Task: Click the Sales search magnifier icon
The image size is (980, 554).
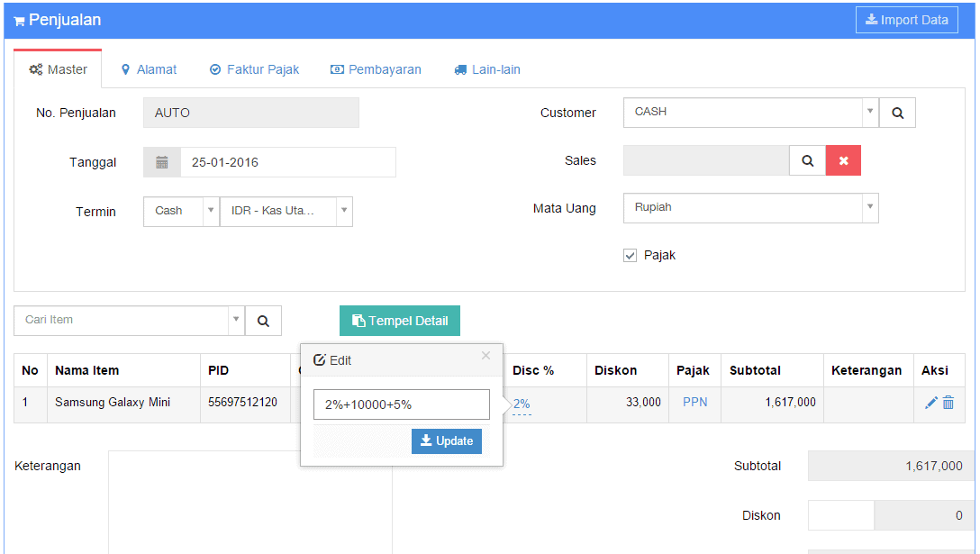Action: pyautogui.click(x=807, y=160)
